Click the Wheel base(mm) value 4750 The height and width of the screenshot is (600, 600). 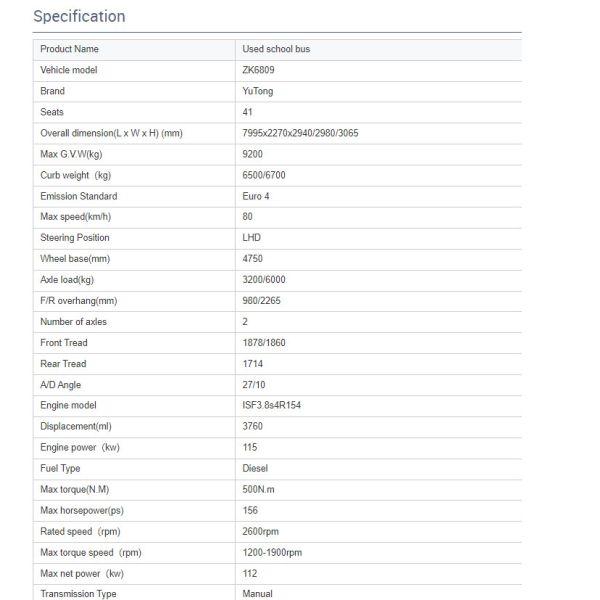253,259
